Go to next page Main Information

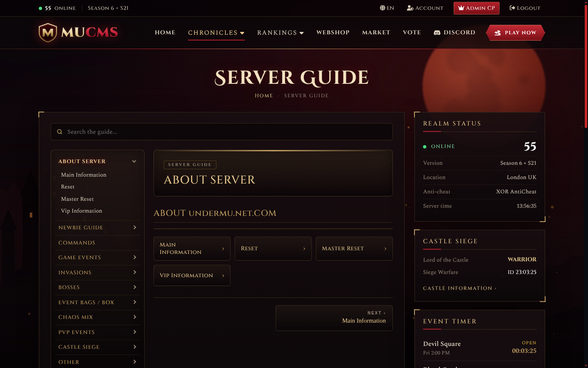pyautogui.click(x=334, y=318)
